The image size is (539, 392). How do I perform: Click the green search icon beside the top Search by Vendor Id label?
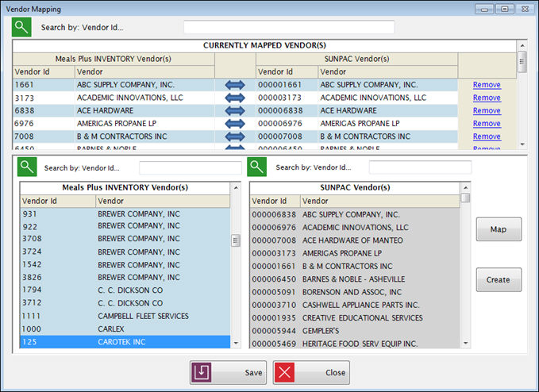pos(21,27)
